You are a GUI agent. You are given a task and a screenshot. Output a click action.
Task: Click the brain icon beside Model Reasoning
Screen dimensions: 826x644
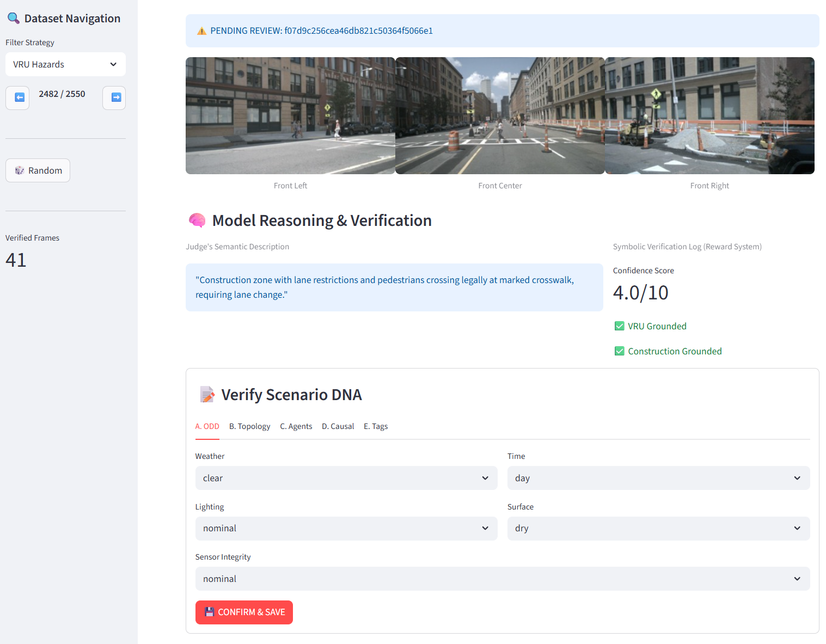click(197, 220)
